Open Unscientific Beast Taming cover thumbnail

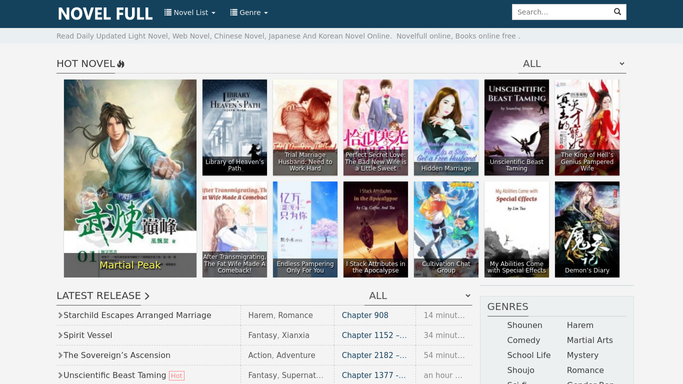click(517, 127)
